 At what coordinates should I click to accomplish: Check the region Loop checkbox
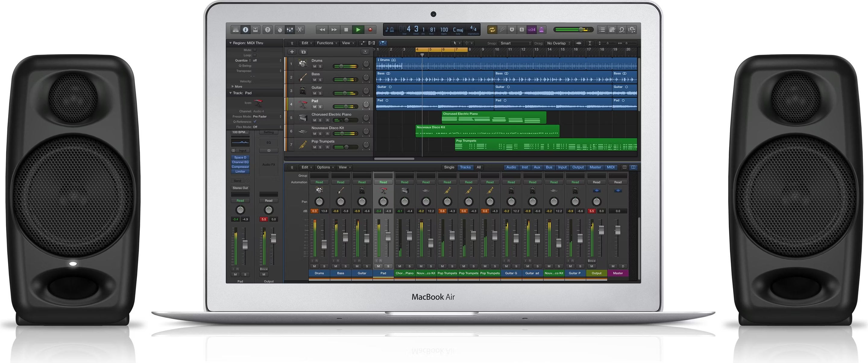coord(255,55)
